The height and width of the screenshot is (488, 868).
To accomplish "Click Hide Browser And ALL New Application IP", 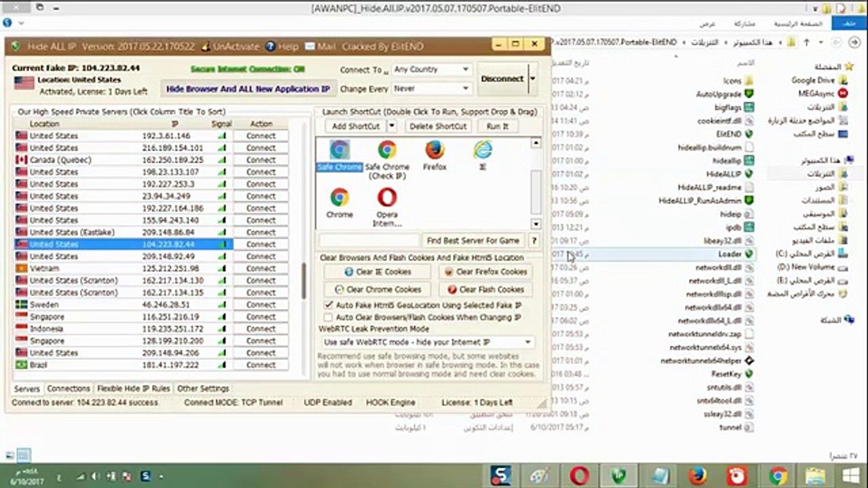I will coord(248,89).
